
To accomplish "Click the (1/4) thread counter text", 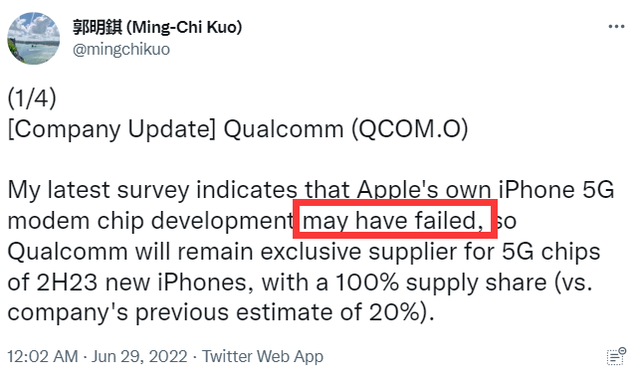I will pyautogui.click(x=32, y=98).
